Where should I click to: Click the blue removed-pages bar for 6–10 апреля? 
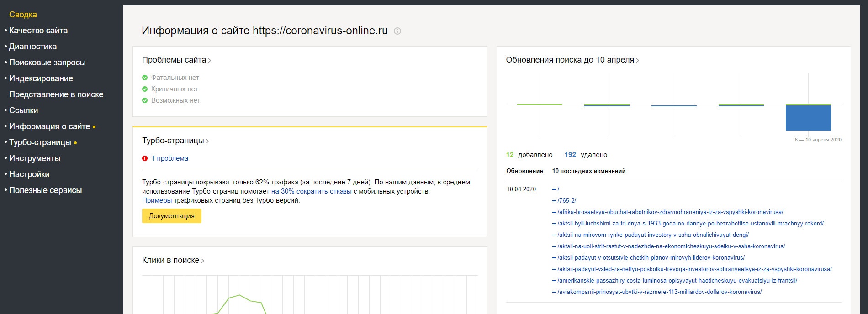[x=808, y=118]
